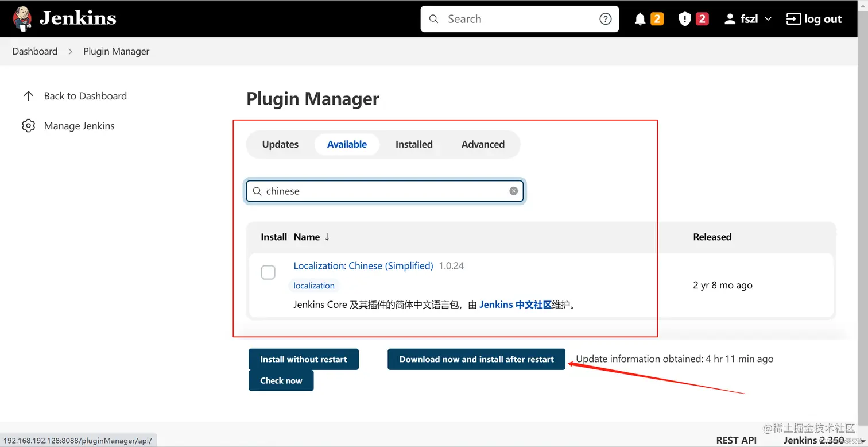This screenshot has width=868, height=447.
Task: Click the Plugin Manager page heading
Action: [x=313, y=99]
